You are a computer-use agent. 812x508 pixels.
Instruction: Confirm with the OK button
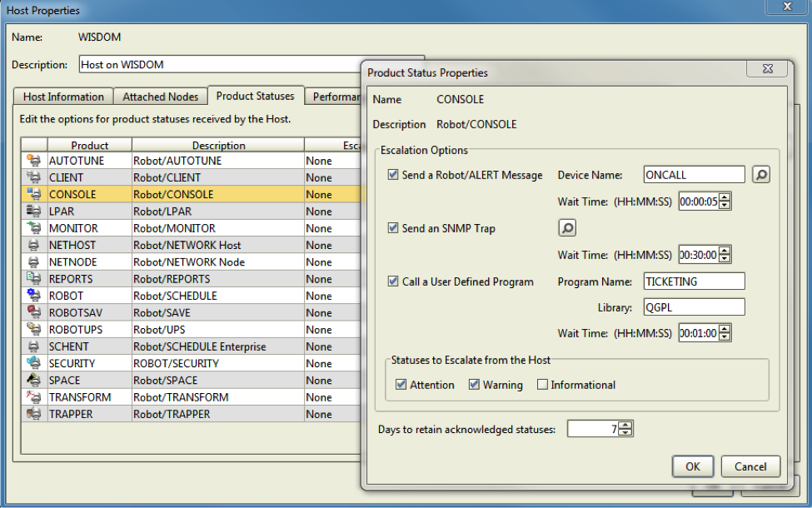coord(693,466)
